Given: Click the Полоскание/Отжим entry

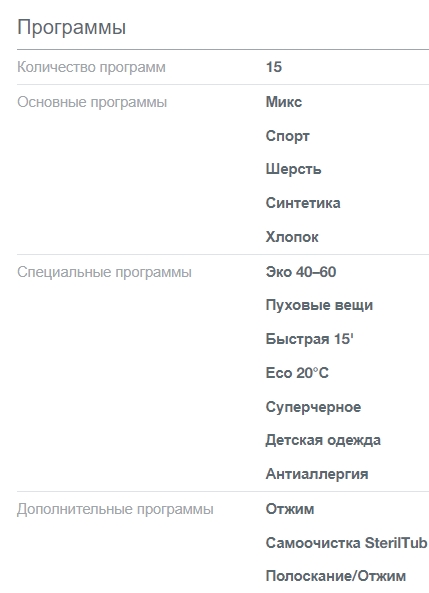Looking at the screenshot, I should point(336,576).
